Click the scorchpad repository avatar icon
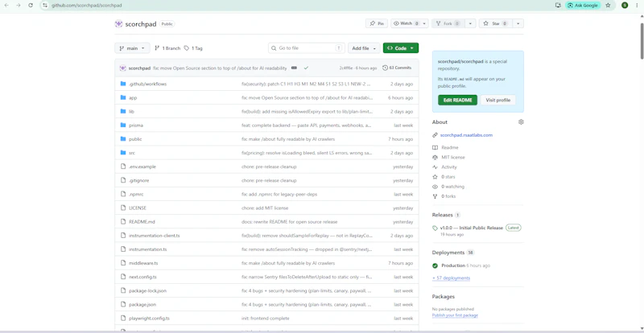The height and width of the screenshot is (333, 644). coord(118,24)
